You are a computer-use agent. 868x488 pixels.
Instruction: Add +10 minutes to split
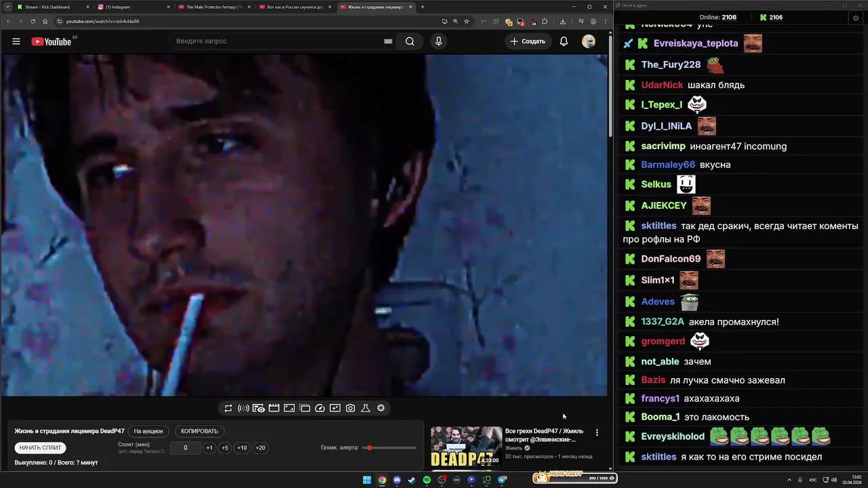pyautogui.click(x=242, y=448)
